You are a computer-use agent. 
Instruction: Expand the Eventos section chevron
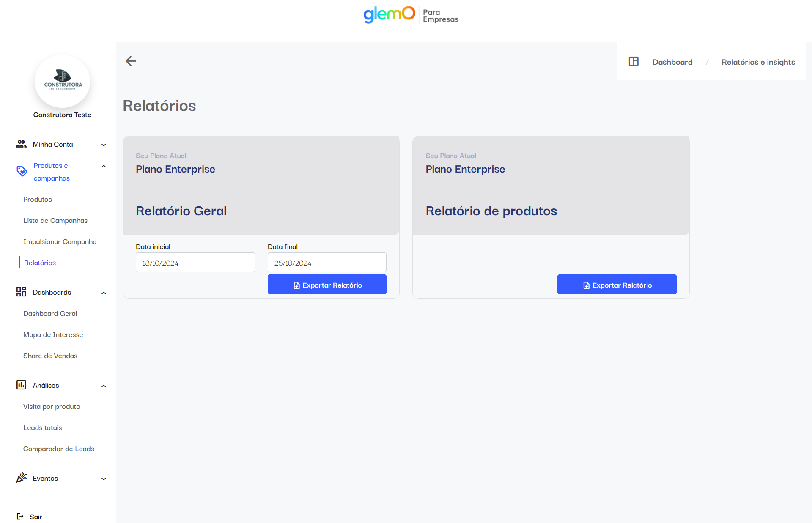(x=104, y=479)
